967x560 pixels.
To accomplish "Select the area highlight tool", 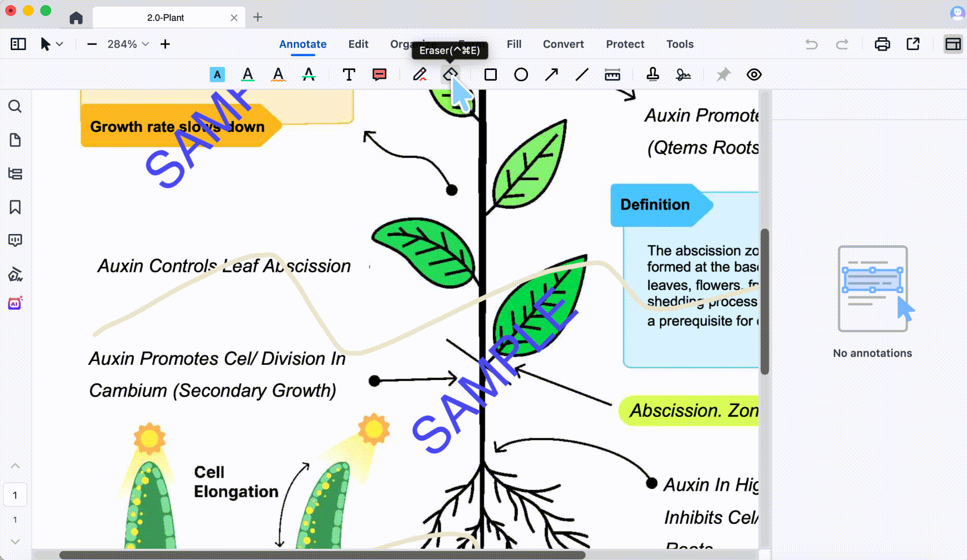I will [x=217, y=75].
